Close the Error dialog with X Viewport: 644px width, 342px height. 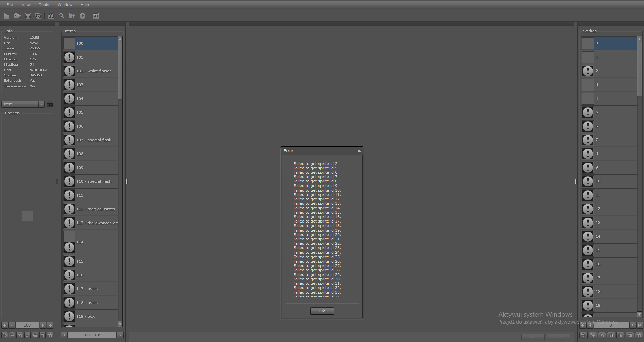pos(359,151)
